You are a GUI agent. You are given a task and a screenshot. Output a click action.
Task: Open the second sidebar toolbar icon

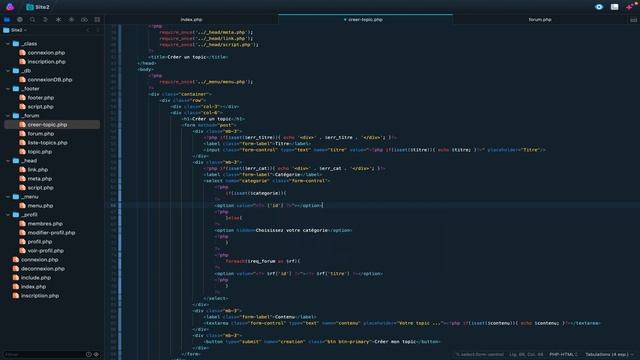coord(20,20)
